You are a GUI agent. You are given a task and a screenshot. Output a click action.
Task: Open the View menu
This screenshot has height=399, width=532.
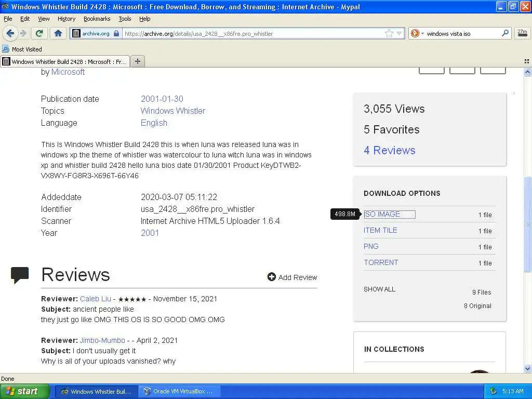point(44,19)
